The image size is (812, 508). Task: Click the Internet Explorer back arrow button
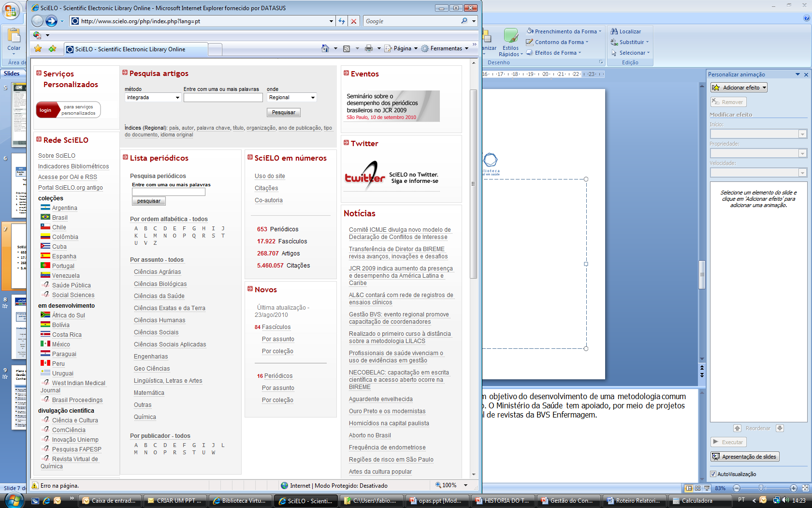coord(38,21)
